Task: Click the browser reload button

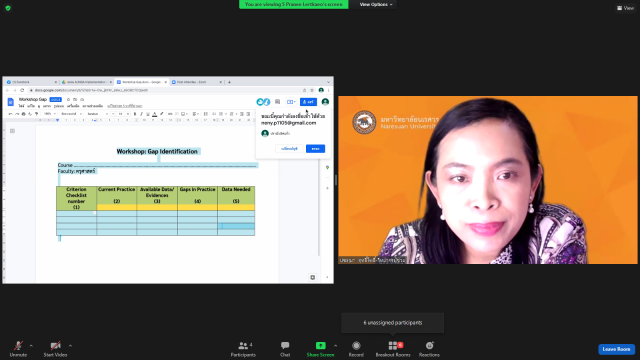Action: 22,90
